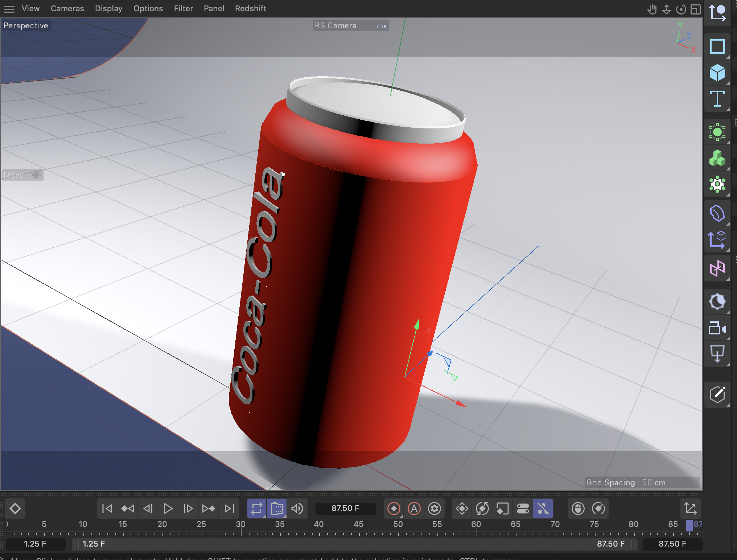
Task: Select the Text spline tool
Action: point(717,99)
